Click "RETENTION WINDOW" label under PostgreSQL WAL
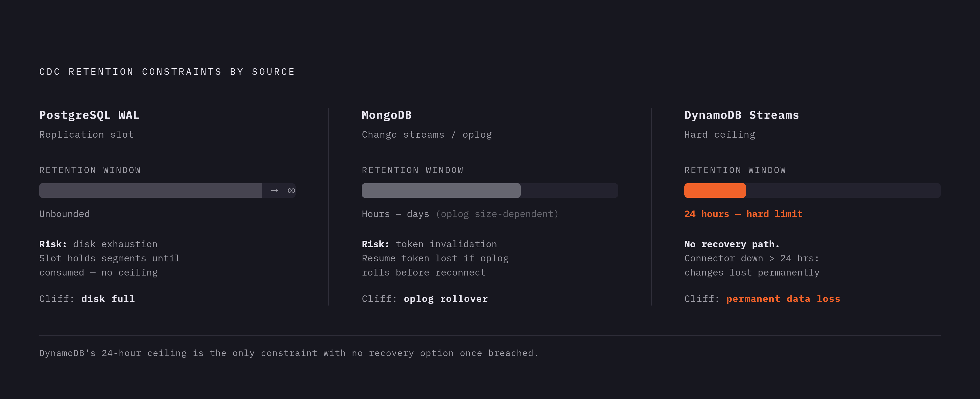The width and height of the screenshot is (980, 399). pyautogui.click(x=90, y=170)
